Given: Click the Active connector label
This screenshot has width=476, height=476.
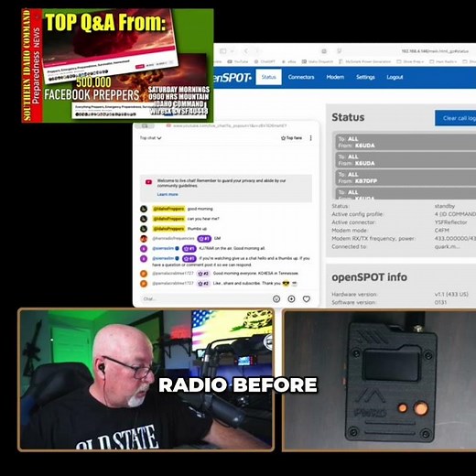Looking at the screenshot, I should [x=353, y=222].
